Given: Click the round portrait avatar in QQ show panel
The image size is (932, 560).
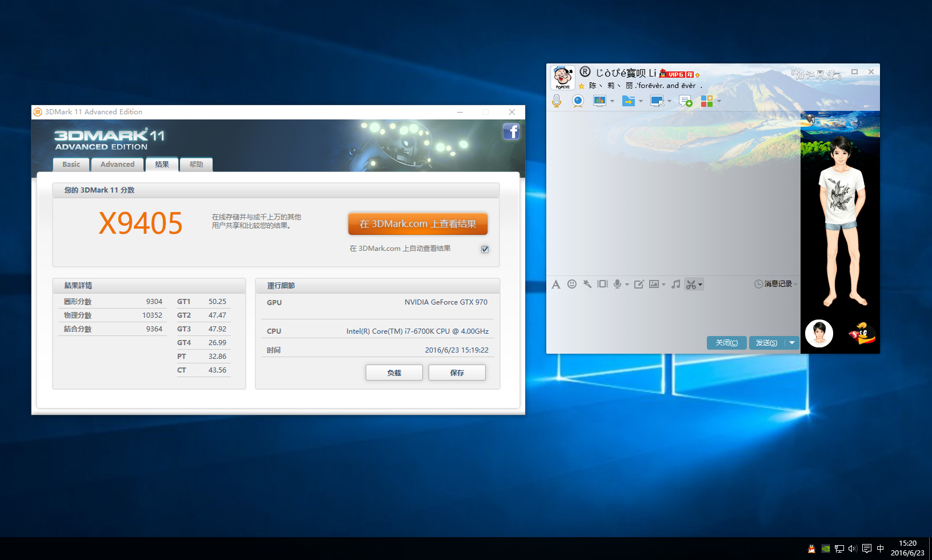Looking at the screenshot, I should pyautogui.click(x=819, y=333).
